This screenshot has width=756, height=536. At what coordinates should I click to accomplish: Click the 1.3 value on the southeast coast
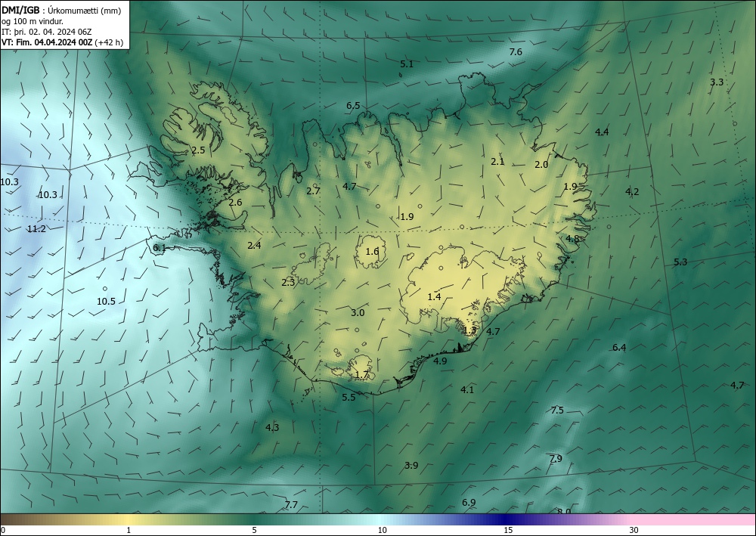469,331
